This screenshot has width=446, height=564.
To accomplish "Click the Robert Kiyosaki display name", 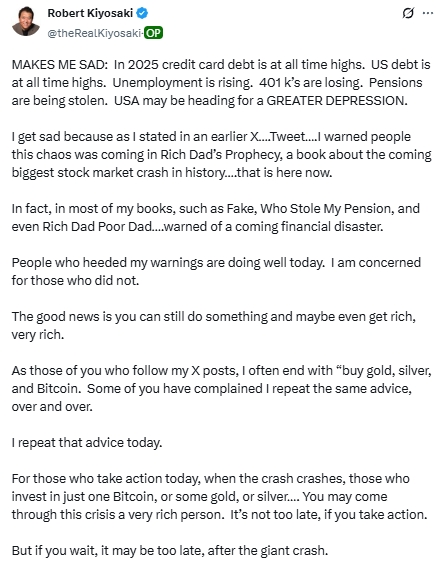I will [90, 13].
